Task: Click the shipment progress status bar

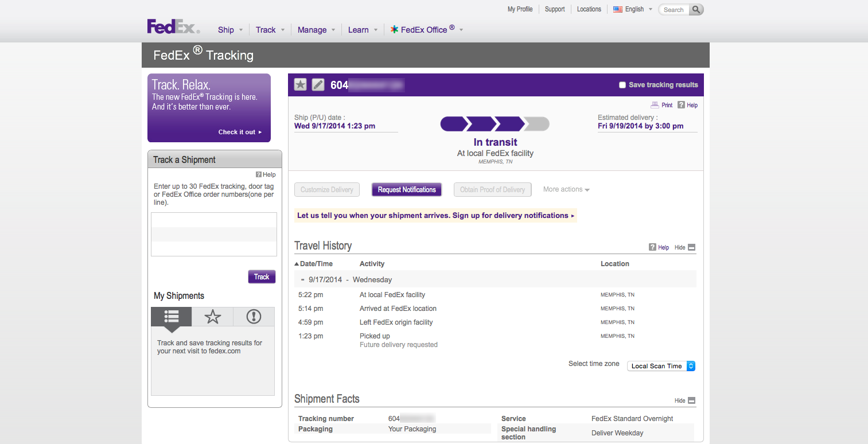Action: (495, 124)
